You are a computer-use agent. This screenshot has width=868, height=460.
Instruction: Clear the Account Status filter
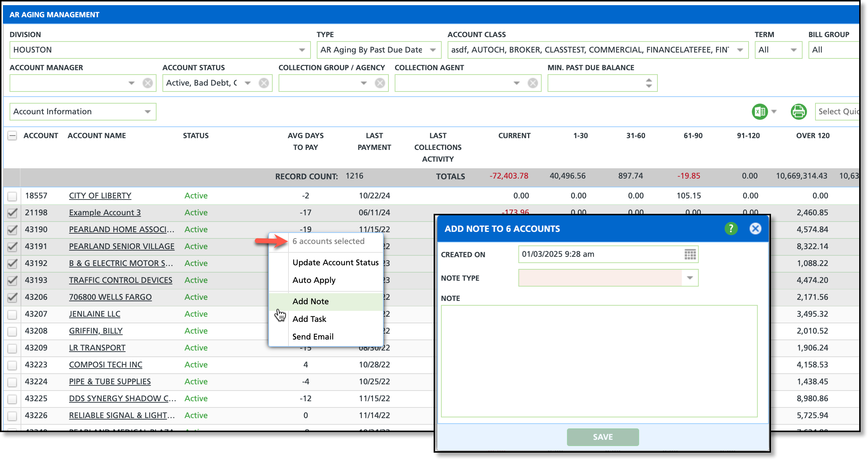coord(264,83)
